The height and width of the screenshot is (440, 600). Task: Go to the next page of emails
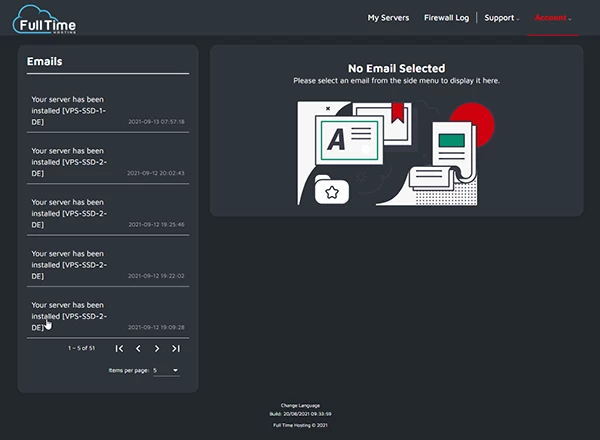point(157,348)
